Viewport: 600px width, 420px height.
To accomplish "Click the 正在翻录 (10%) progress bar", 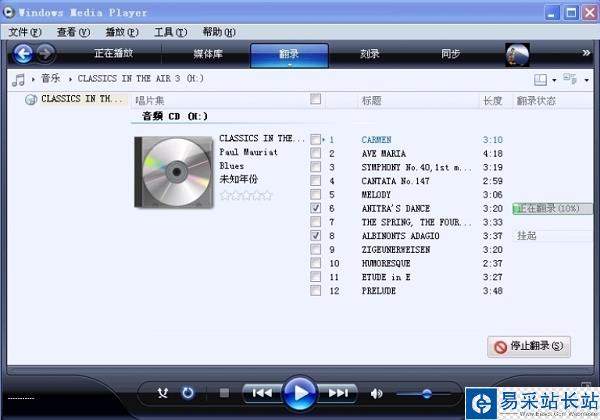I will [552, 208].
